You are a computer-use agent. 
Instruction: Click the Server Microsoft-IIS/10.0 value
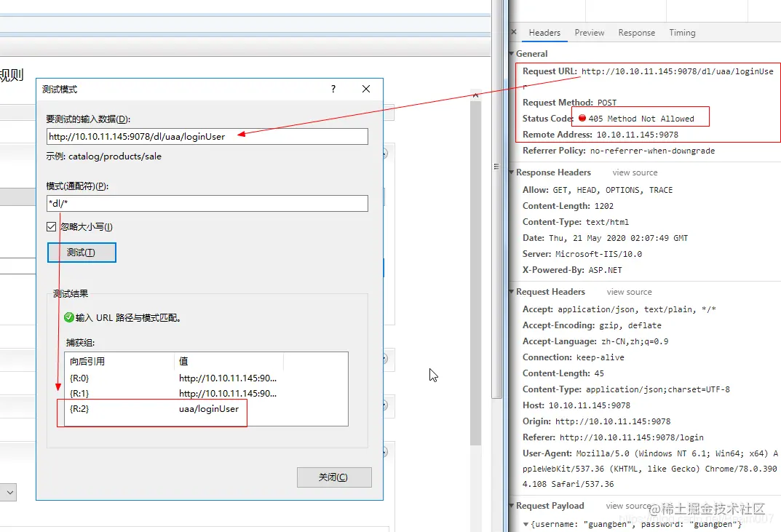point(598,254)
